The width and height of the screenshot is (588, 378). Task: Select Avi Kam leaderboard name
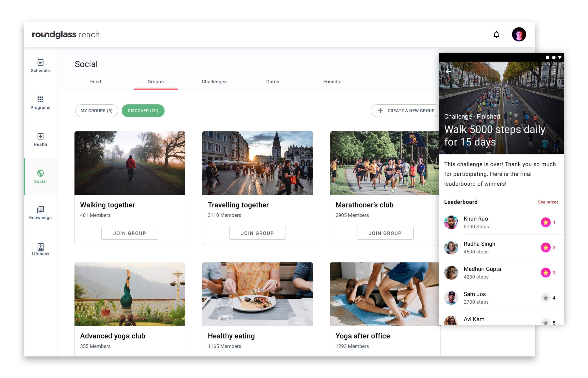tap(474, 319)
